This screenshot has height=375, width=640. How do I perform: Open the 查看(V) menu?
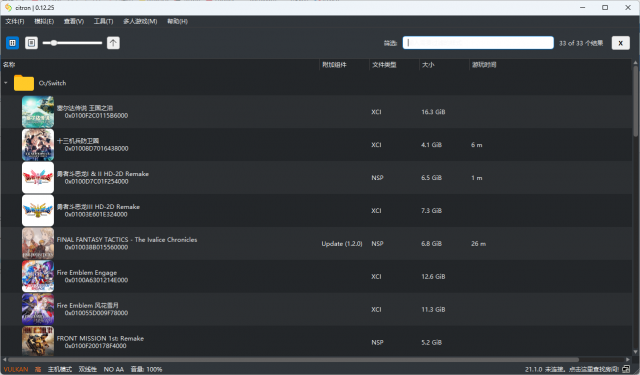74,21
